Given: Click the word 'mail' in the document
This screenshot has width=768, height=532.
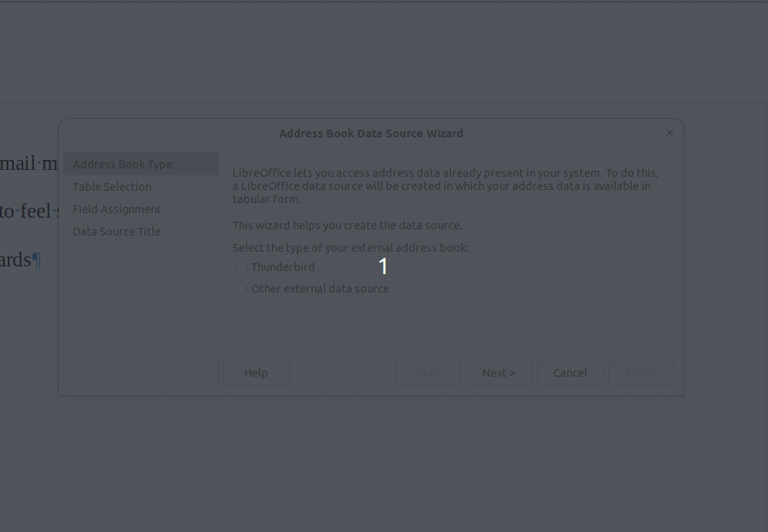Looking at the screenshot, I should point(19,164).
